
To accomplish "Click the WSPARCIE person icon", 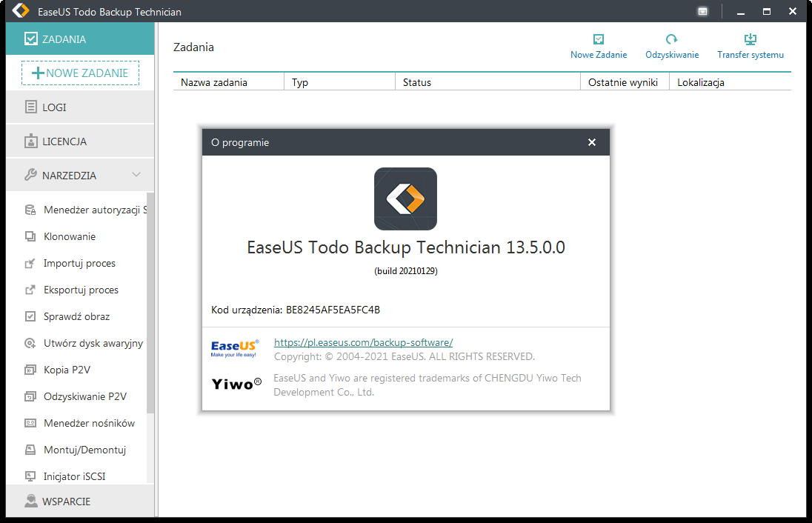I will [x=31, y=501].
